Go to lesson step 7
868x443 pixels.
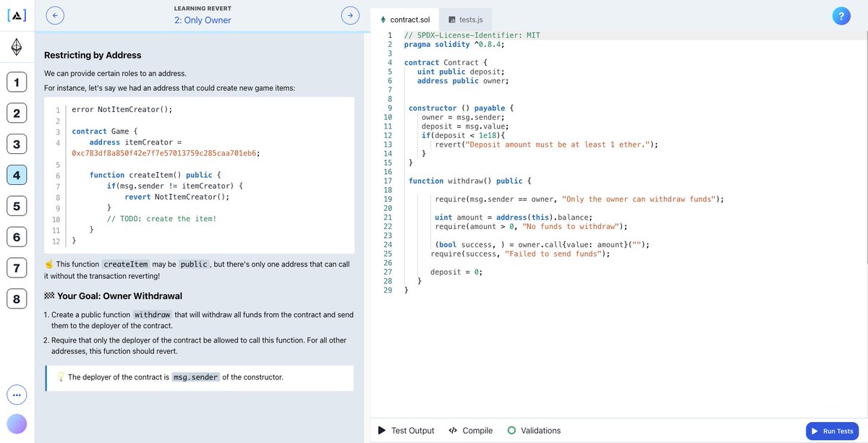(x=16, y=268)
